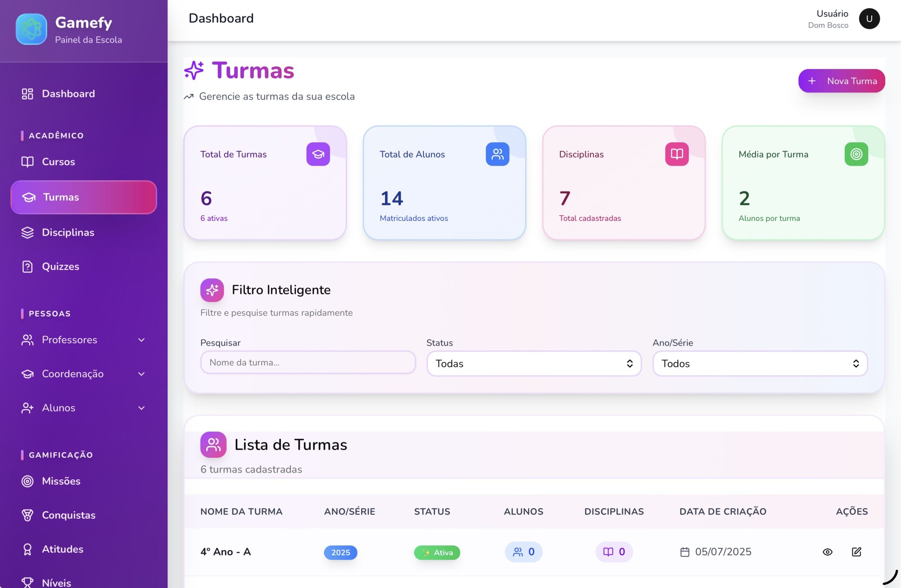
Task: View details of 4º Ano - A
Action: [x=827, y=552]
